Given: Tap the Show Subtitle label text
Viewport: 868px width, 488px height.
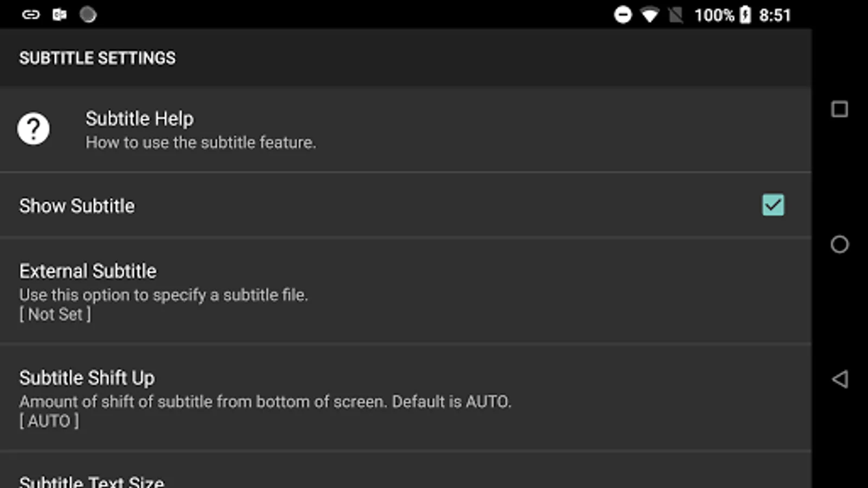Looking at the screenshot, I should tap(77, 206).
